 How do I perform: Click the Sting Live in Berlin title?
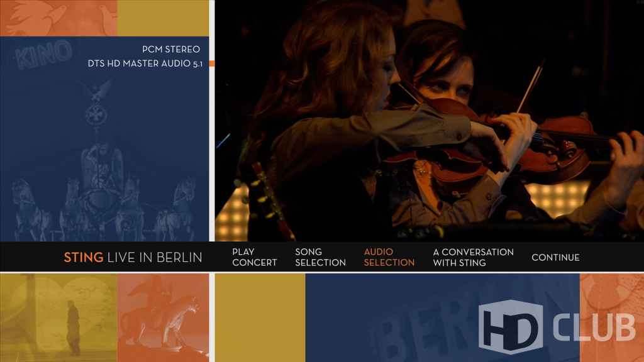click(133, 257)
